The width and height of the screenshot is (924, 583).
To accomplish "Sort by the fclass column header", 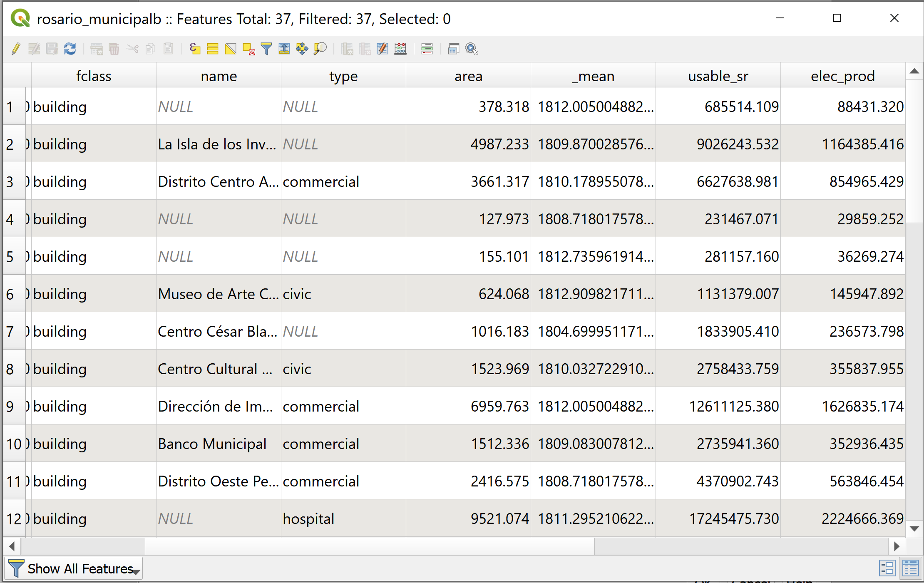I will [94, 76].
